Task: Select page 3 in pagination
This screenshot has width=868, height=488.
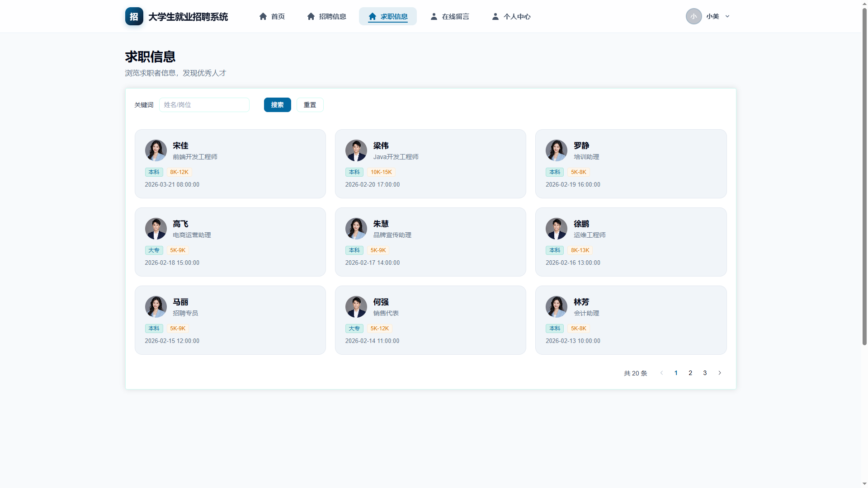Action: (705, 373)
